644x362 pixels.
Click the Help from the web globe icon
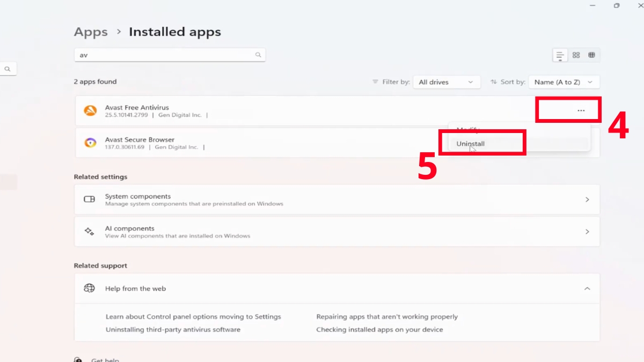coord(89,289)
